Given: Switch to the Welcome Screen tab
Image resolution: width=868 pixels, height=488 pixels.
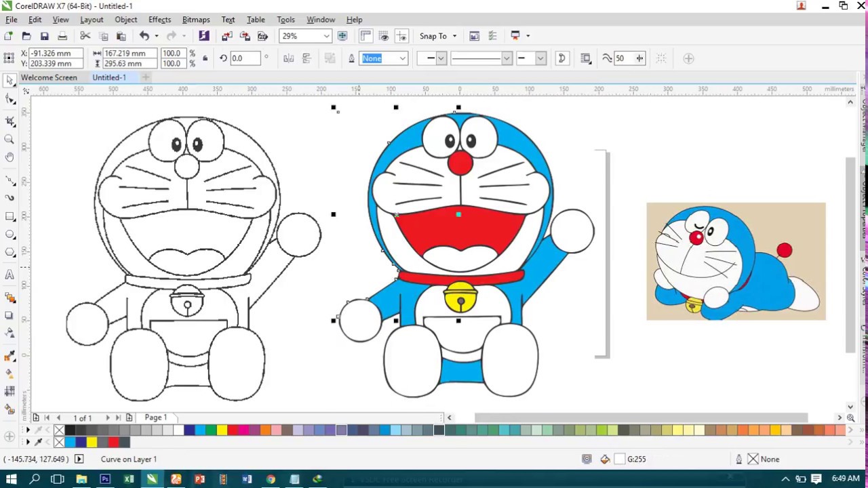Looking at the screenshot, I should (x=49, y=77).
